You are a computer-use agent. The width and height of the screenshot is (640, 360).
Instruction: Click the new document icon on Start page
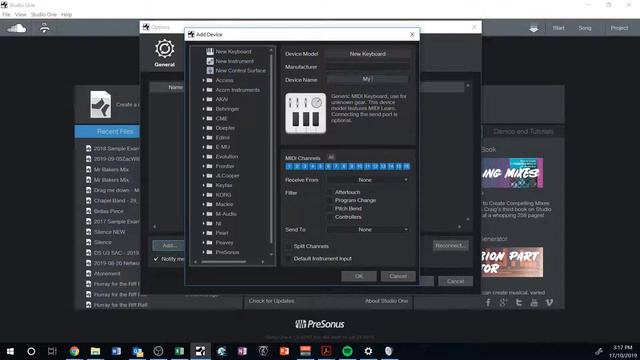[100, 104]
